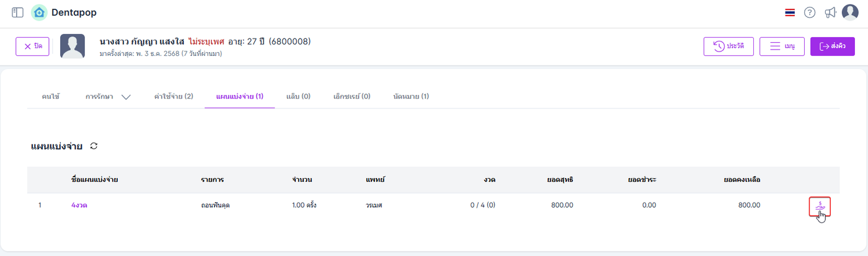
Task: Click the payment icon for 4งวด row
Action: tap(820, 205)
